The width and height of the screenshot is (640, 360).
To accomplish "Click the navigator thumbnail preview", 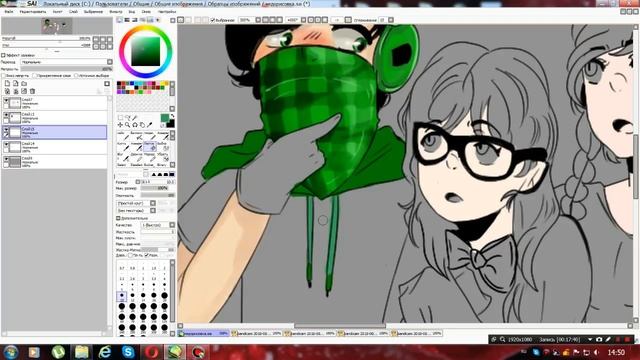I will pyautogui.click(x=57, y=26).
